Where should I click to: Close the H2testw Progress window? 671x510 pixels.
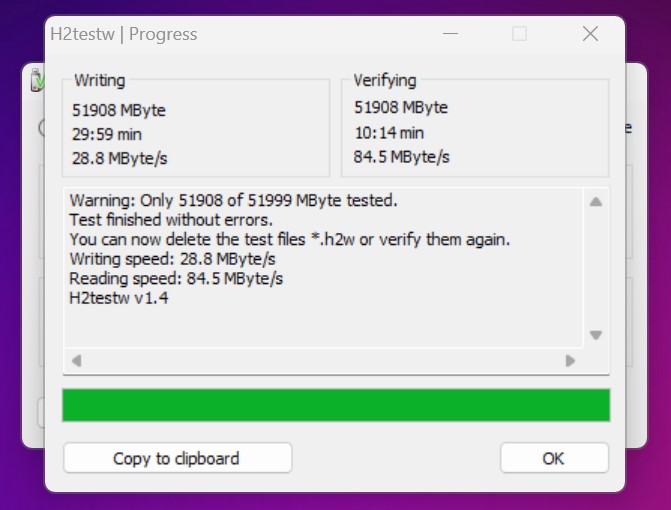click(590, 33)
